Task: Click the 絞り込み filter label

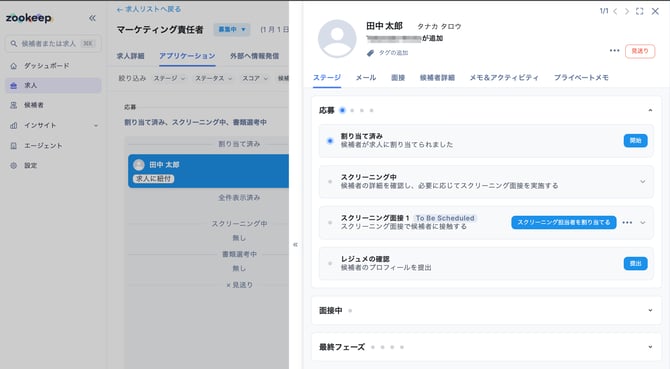Action: (x=132, y=78)
